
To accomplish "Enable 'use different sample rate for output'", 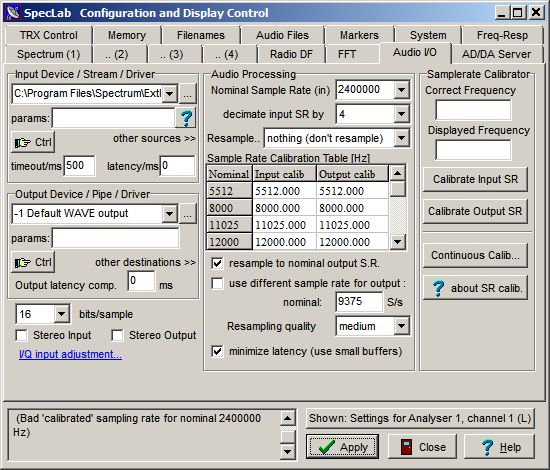I will point(217,283).
